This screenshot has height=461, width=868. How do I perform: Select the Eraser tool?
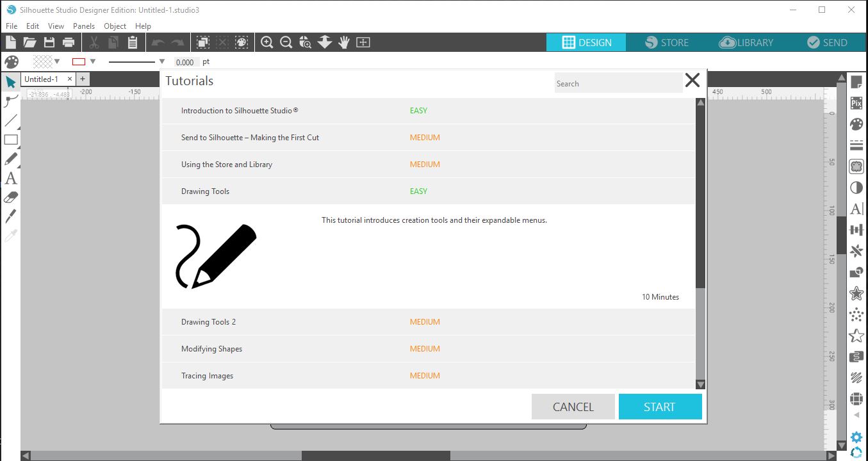point(10,197)
